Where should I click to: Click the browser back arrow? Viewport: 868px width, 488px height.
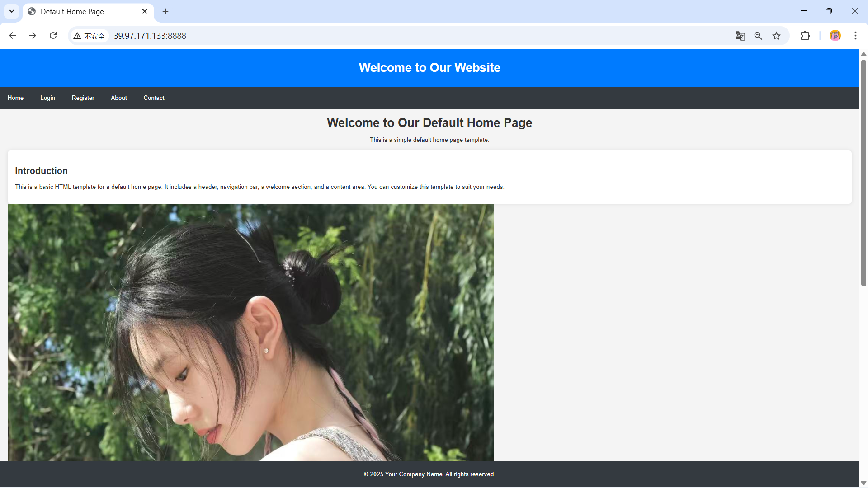pos(13,36)
